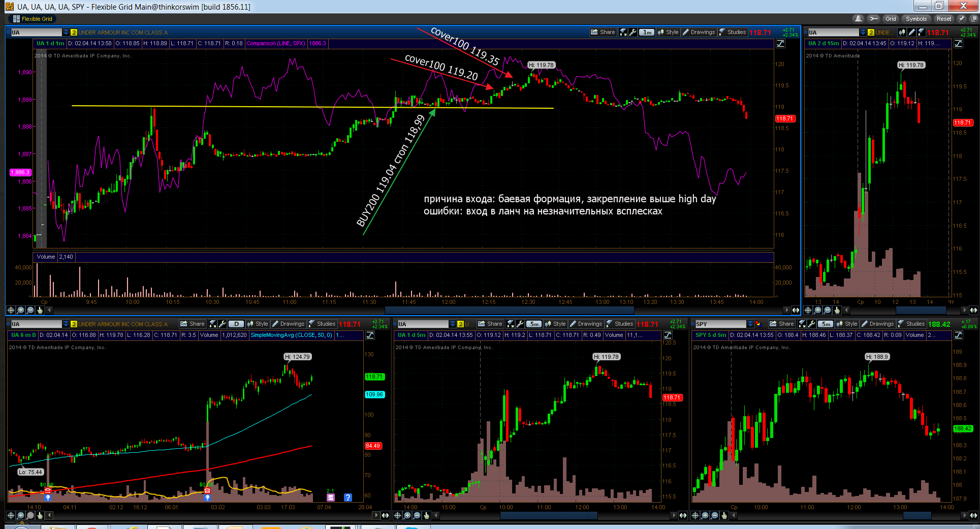
Task: Open chart style candle icon in UA 15m panel
Action: point(902,33)
